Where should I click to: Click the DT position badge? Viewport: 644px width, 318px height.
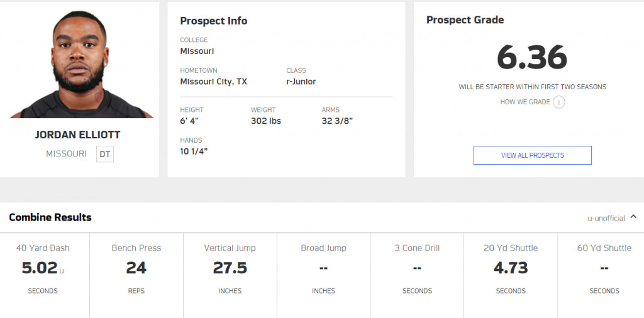(x=105, y=154)
